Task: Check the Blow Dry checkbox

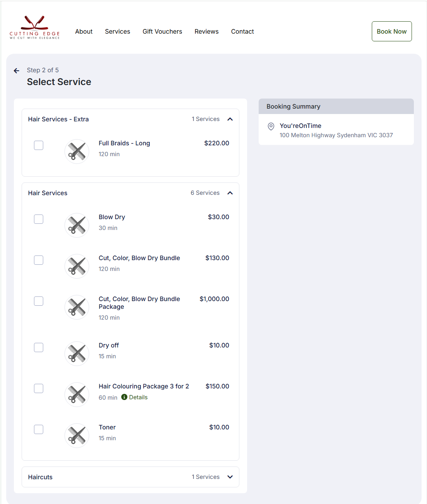Action: click(38, 219)
